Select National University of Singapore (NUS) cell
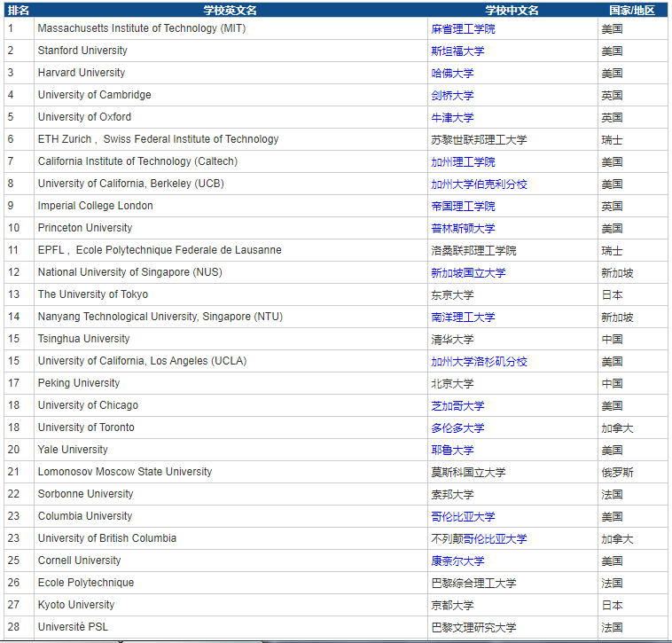Viewport: 672px width, 643px height. click(x=231, y=272)
